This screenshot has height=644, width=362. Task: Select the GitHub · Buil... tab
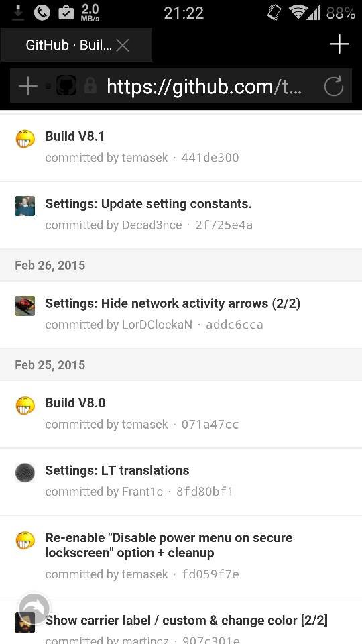click(68, 45)
